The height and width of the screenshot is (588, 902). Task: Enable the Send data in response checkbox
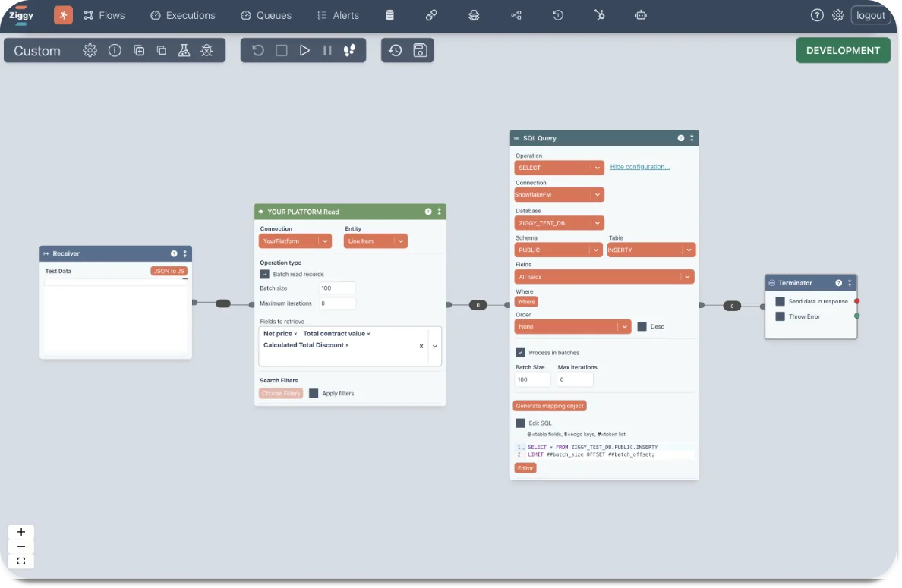[x=780, y=301]
